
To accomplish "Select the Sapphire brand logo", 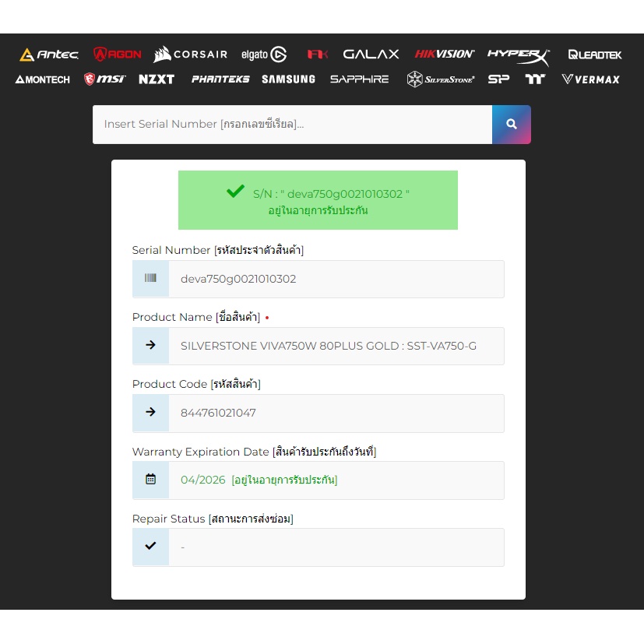I will 359,79.
